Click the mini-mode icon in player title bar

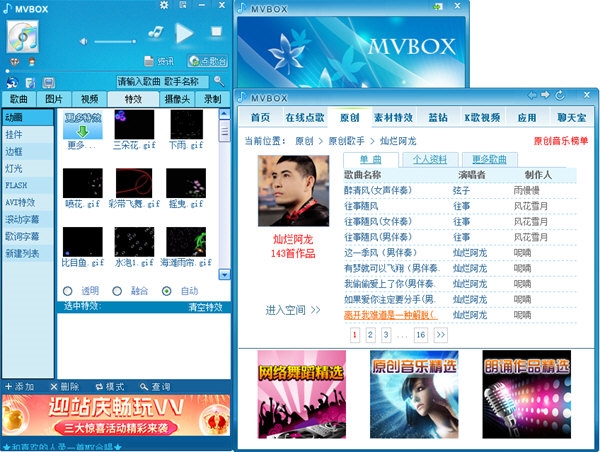click(183, 5)
